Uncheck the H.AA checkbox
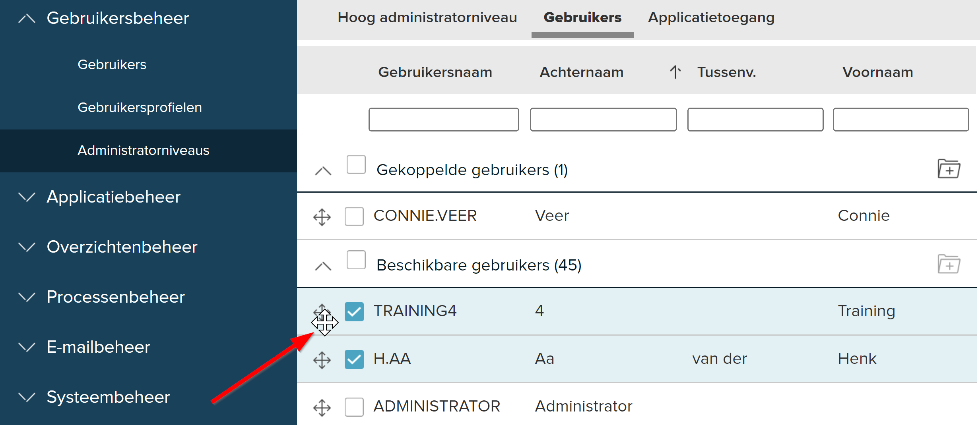Image resolution: width=980 pixels, height=425 pixels. [354, 359]
